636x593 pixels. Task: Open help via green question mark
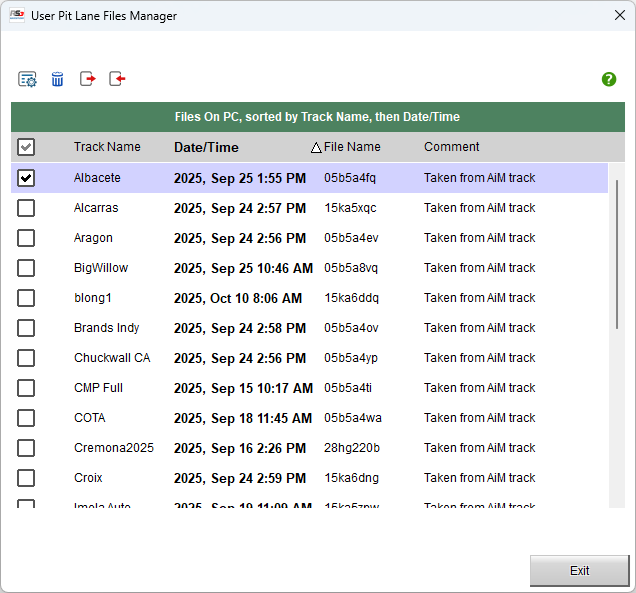[x=609, y=79]
